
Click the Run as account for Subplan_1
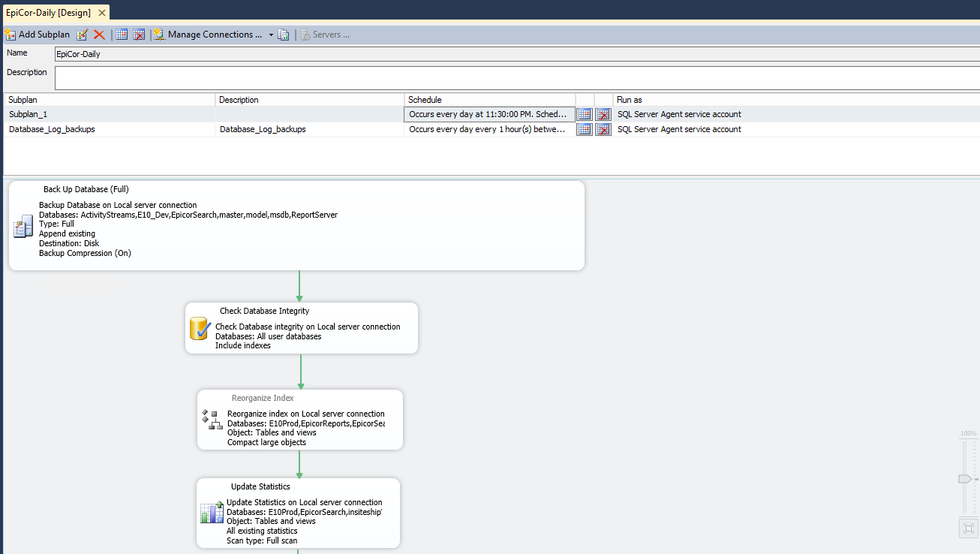679,114
